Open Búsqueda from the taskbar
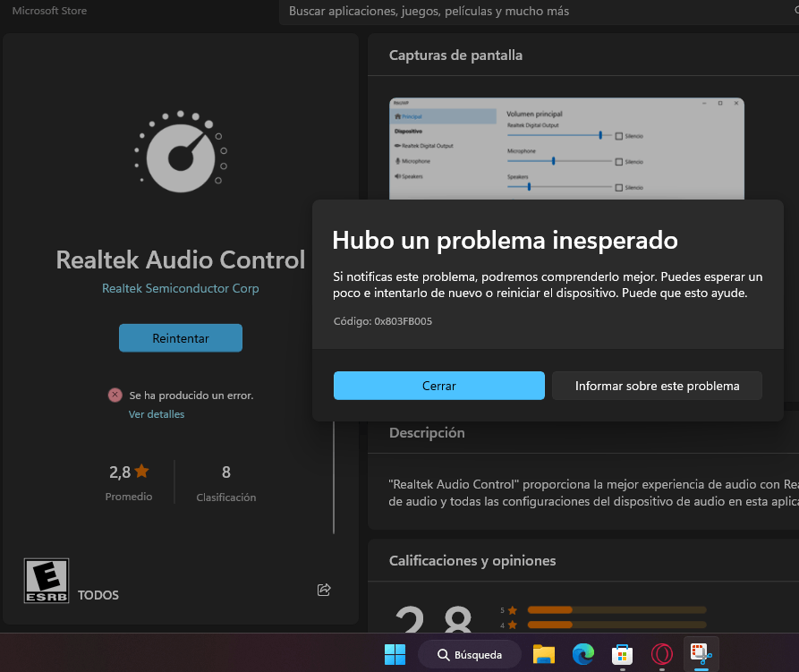 pos(471,654)
